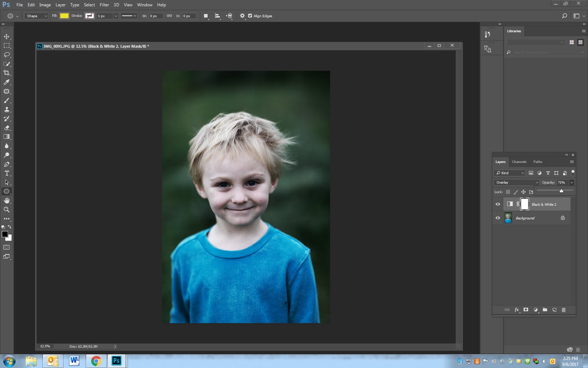Toggle Align Edges checkbox
This screenshot has width=588, height=368.
point(250,16)
